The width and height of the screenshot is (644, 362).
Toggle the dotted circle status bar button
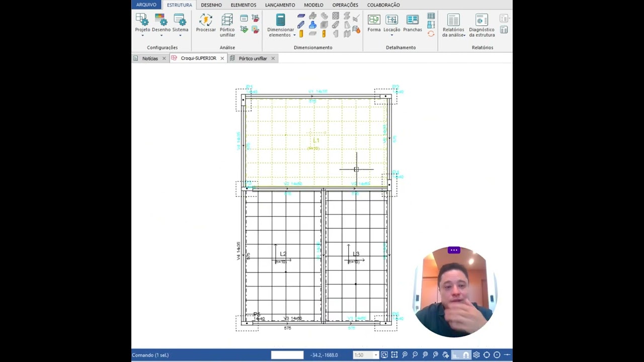click(497, 355)
